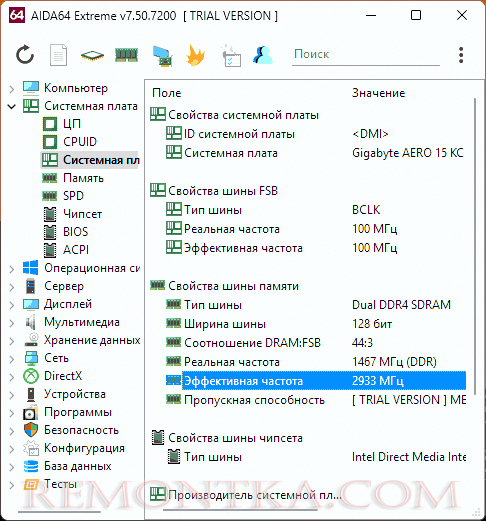The height and width of the screenshot is (521, 486).
Task: Click the memory module toolbar icon
Action: click(126, 55)
